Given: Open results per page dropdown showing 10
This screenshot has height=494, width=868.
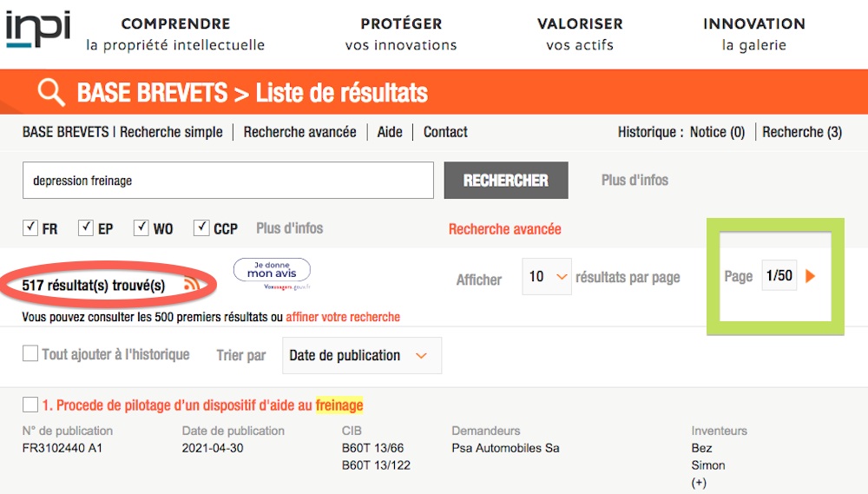Looking at the screenshot, I should [x=546, y=276].
